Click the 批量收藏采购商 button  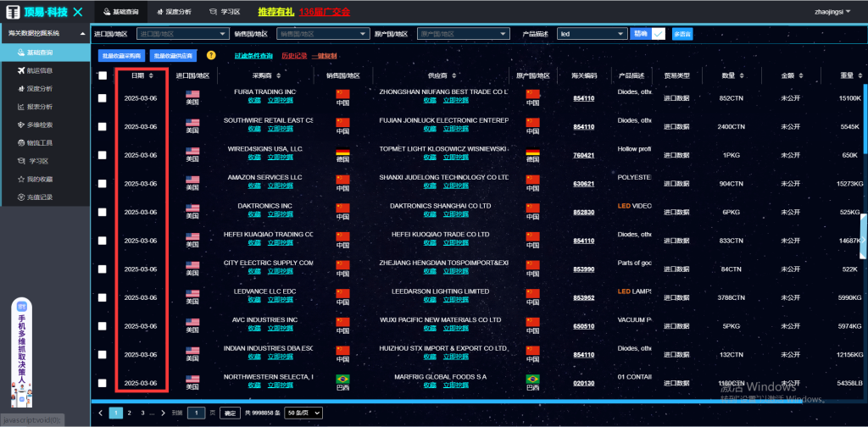click(121, 55)
